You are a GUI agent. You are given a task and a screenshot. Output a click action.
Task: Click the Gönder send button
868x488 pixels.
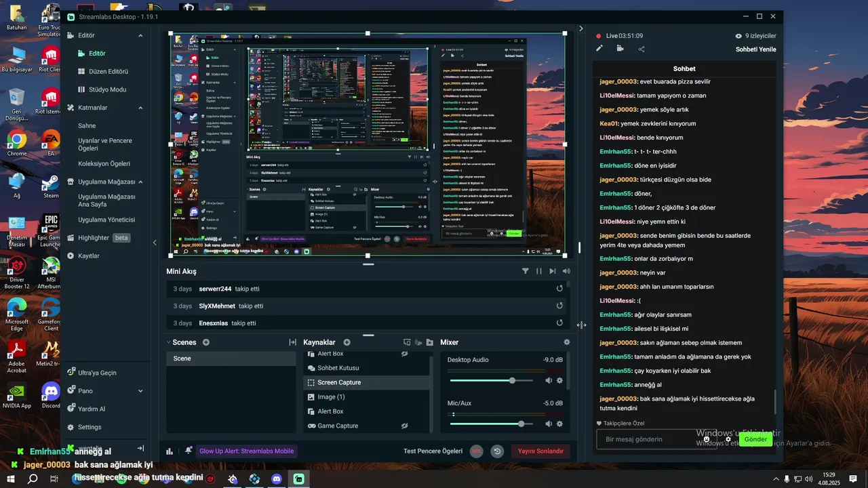(x=755, y=439)
